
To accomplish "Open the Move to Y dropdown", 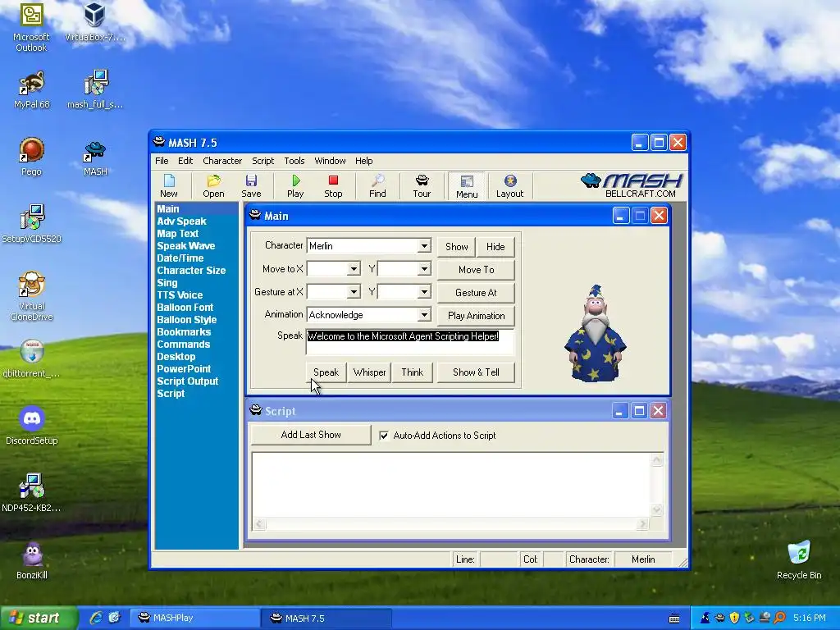I will click(424, 269).
